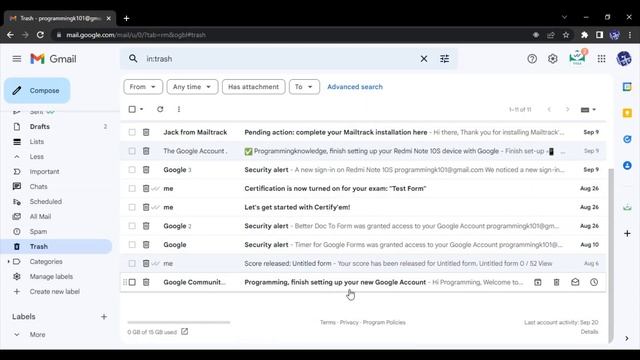The image size is (640, 360).
Task: Click Get add-ons plus icon
Action: coord(627,233)
